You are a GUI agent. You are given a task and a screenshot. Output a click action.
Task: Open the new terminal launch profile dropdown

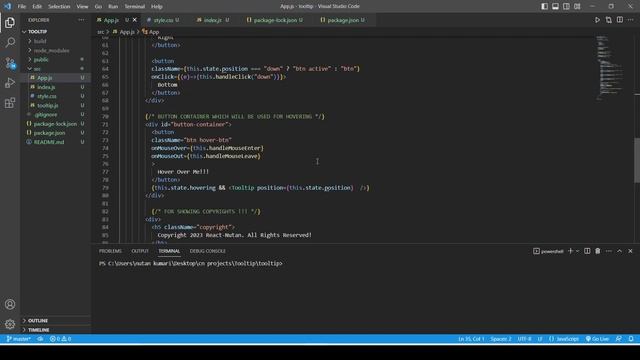(x=577, y=251)
